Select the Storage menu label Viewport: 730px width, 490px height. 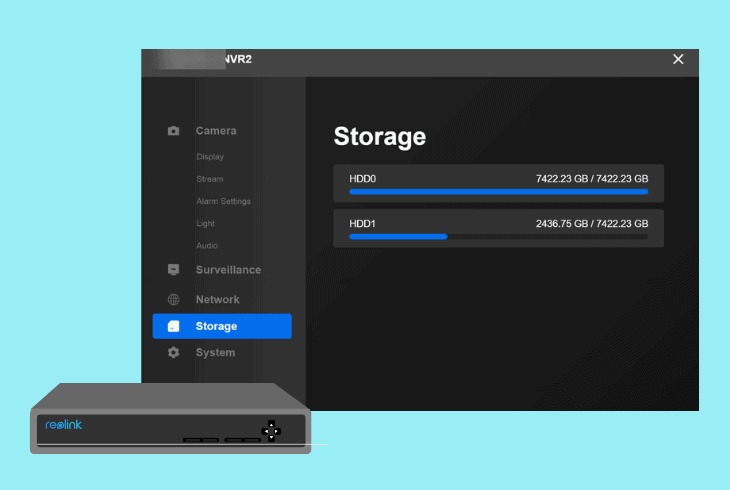[216, 326]
